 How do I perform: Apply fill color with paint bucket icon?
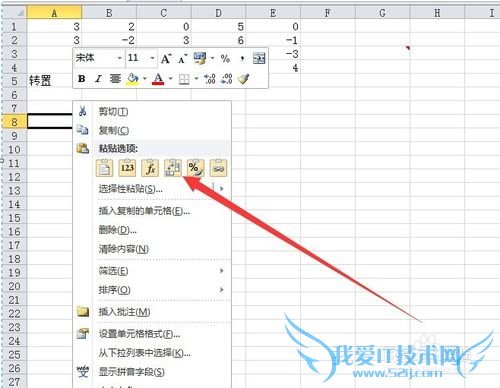click(133, 79)
